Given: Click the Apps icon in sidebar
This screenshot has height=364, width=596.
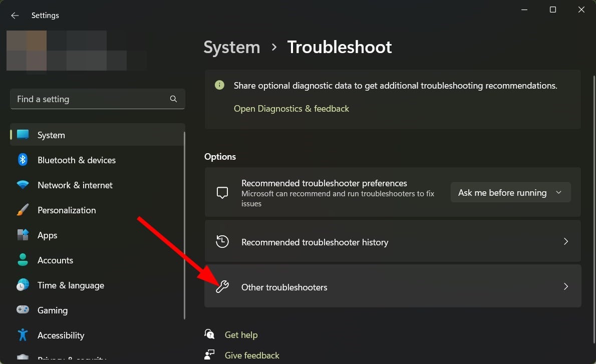Looking at the screenshot, I should (23, 235).
